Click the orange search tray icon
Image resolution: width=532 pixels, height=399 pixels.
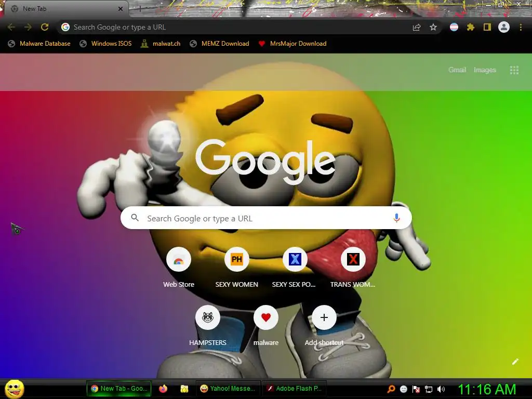[391, 389]
